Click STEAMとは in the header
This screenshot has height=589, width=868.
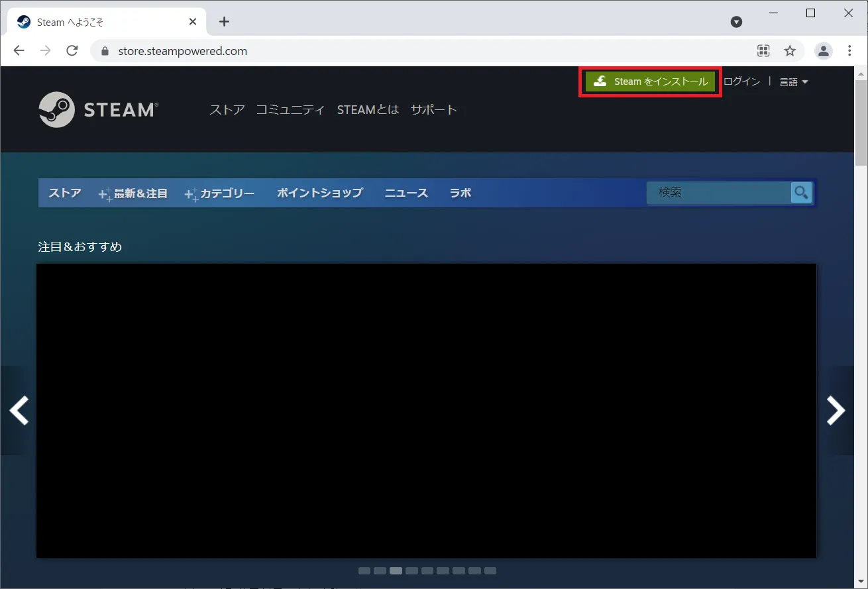coord(368,109)
